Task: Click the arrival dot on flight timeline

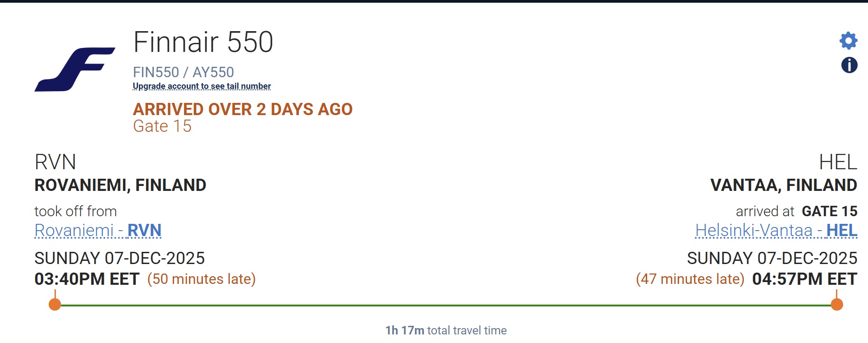Action: click(836, 305)
